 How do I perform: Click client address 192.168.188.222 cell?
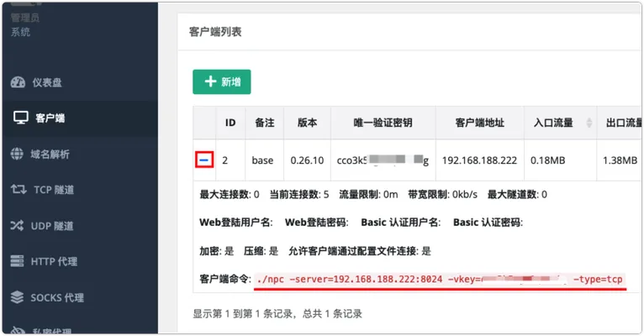click(480, 160)
